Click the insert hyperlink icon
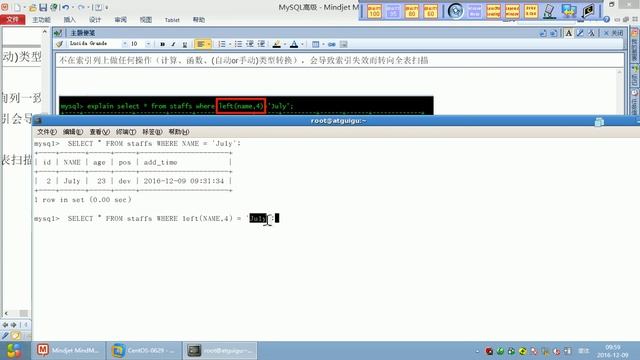The width and height of the screenshot is (640, 360). coord(331,44)
